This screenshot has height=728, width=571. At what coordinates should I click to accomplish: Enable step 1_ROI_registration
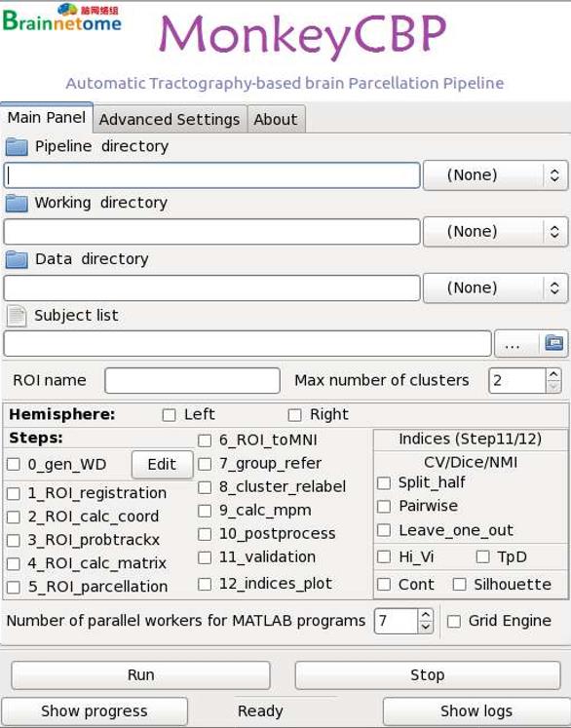[14, 493]
